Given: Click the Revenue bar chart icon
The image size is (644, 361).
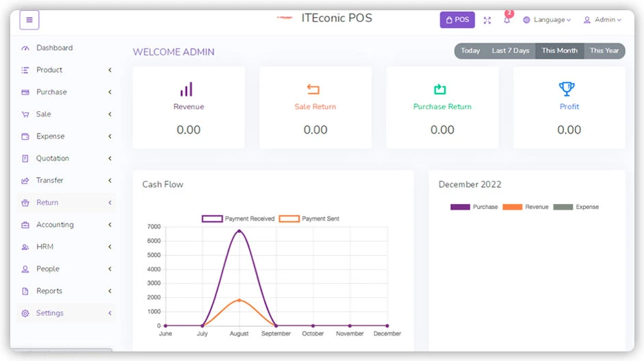Looking at the screenshot, I should [x=186, y=89].
